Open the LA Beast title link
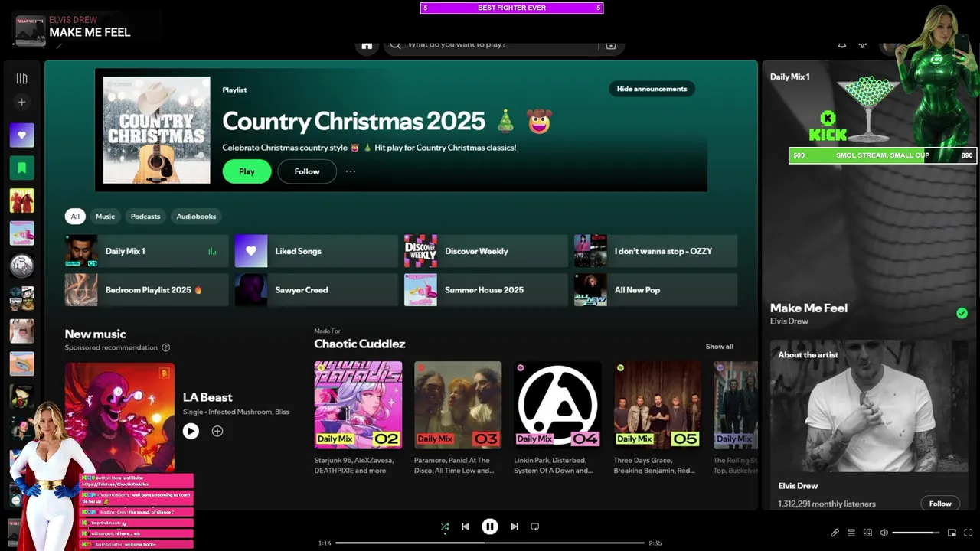Screen dimensions: 980x551 [x=207, y=397]
